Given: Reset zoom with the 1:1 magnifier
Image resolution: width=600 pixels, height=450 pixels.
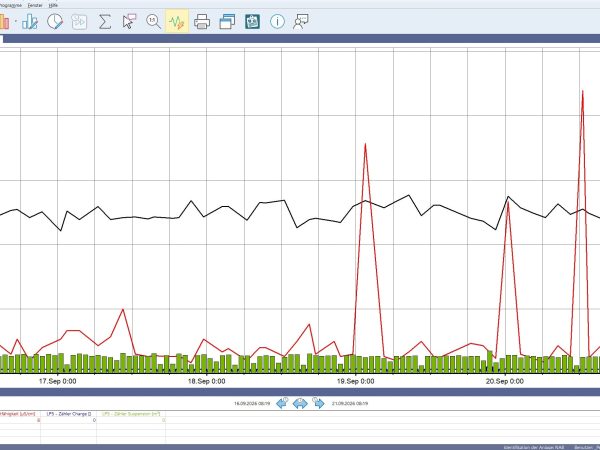Looking at the screenshot, I should 153,21.
